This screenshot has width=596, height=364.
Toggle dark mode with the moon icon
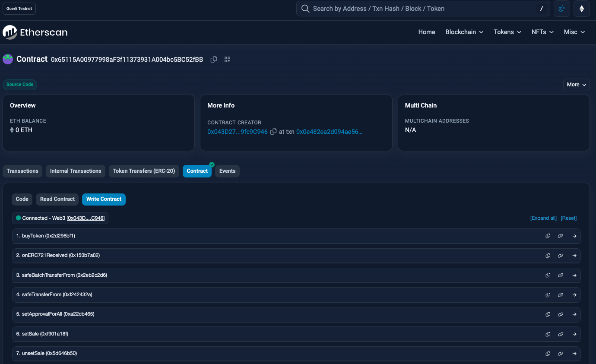(561, 8)
